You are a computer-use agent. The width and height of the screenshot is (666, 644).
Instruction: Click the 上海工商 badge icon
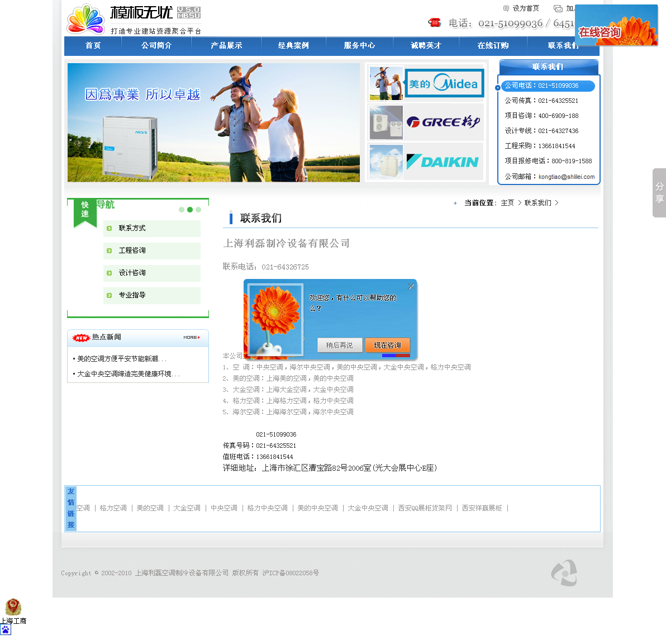click(13, 607)
